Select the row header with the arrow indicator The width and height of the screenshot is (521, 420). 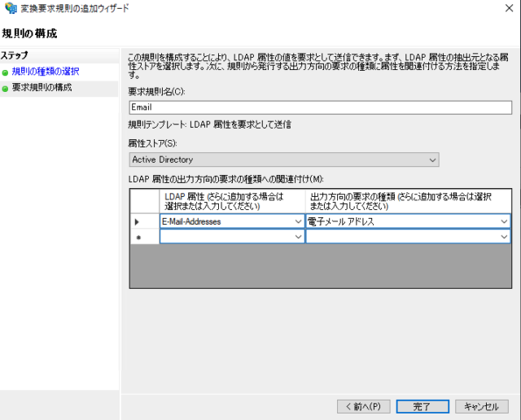[x=145, y=221]
